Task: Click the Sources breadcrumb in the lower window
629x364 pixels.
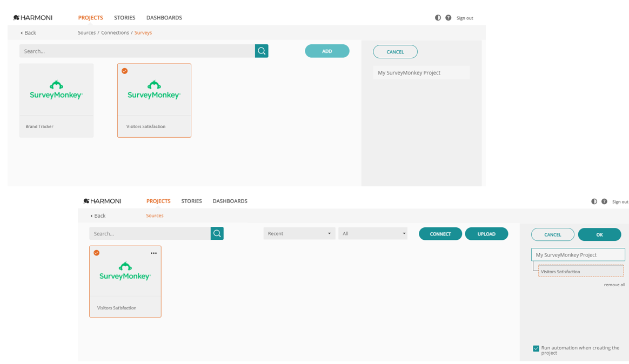Action: pos(155,215)
